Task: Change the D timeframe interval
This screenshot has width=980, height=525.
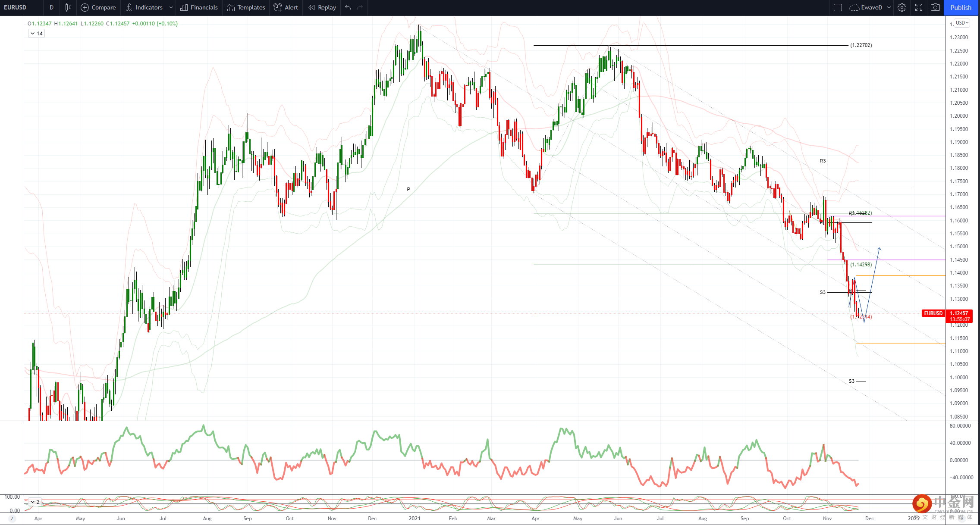Action: [x=51, y=7]
